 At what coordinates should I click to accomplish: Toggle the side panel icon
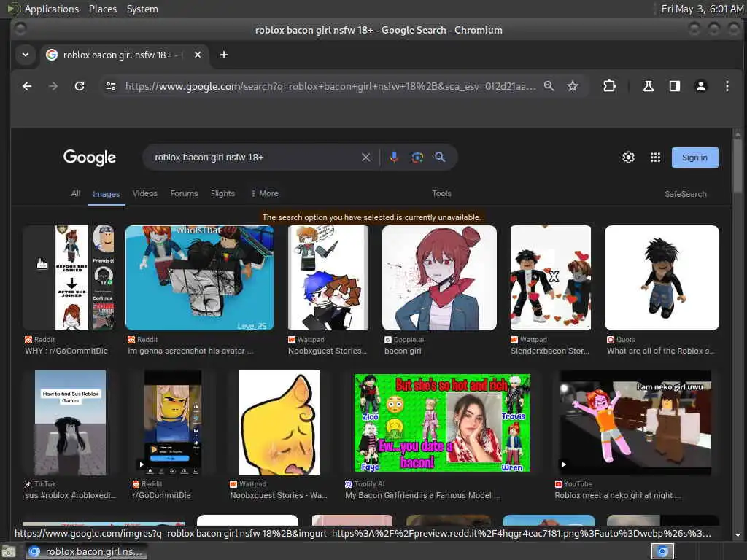click(675, 86)
